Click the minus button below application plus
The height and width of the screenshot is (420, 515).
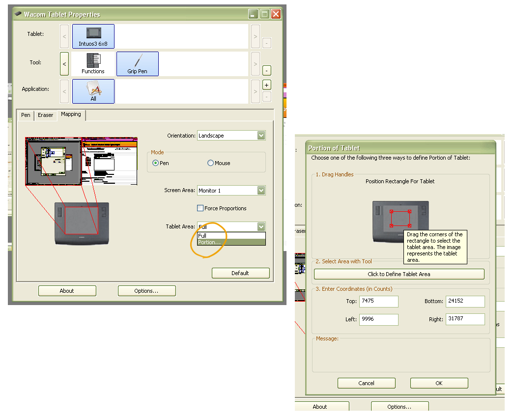tap(267, 97)
